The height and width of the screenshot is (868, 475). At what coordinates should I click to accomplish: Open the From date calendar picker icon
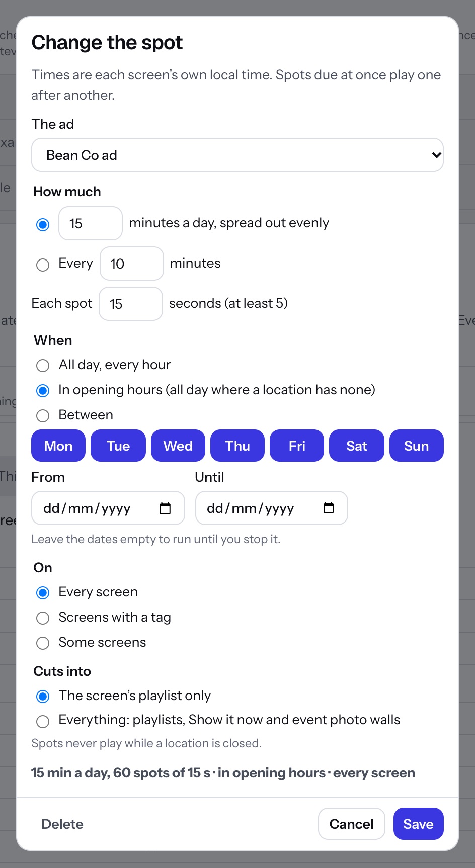(165, 508)
